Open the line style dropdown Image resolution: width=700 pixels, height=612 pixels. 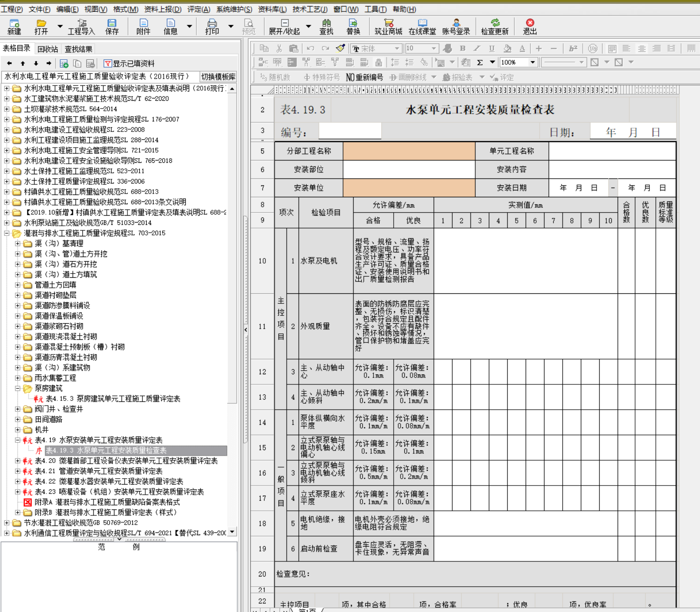pos(581,63)
